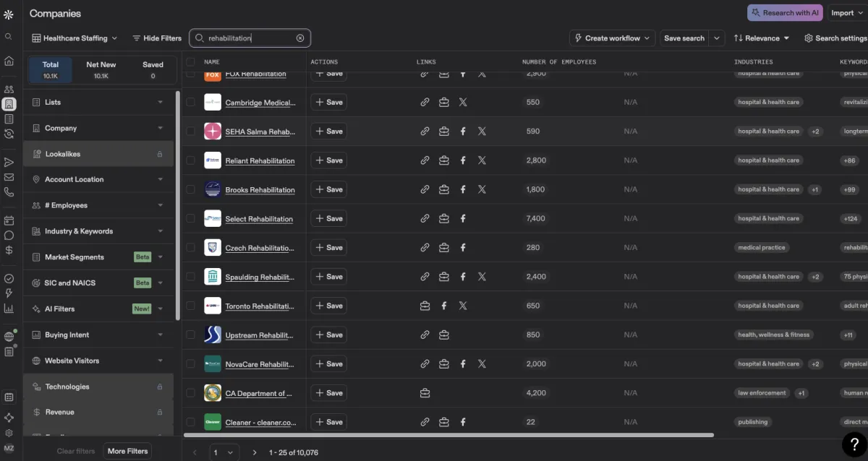Check the Spaulding Rehabilitation row checkbox
The height and width of the screenshot is (461, 868).
pyautogui.click(x=190, y=277)
